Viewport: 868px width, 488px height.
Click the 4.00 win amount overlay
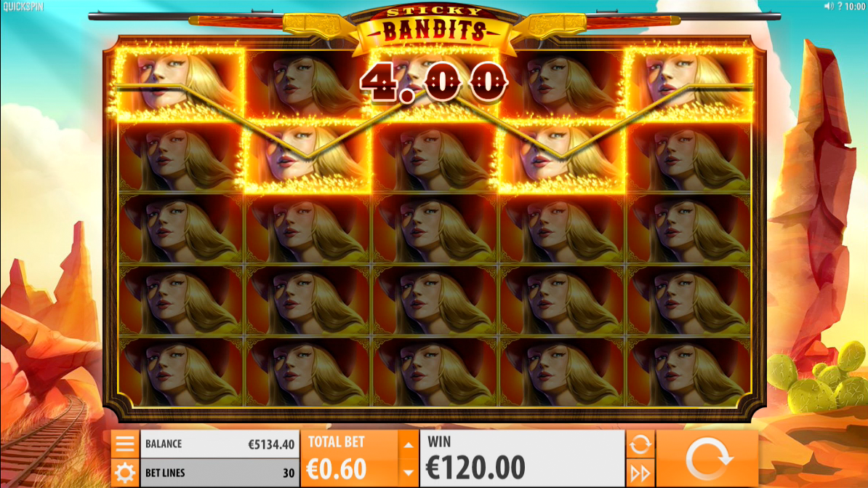433,83
